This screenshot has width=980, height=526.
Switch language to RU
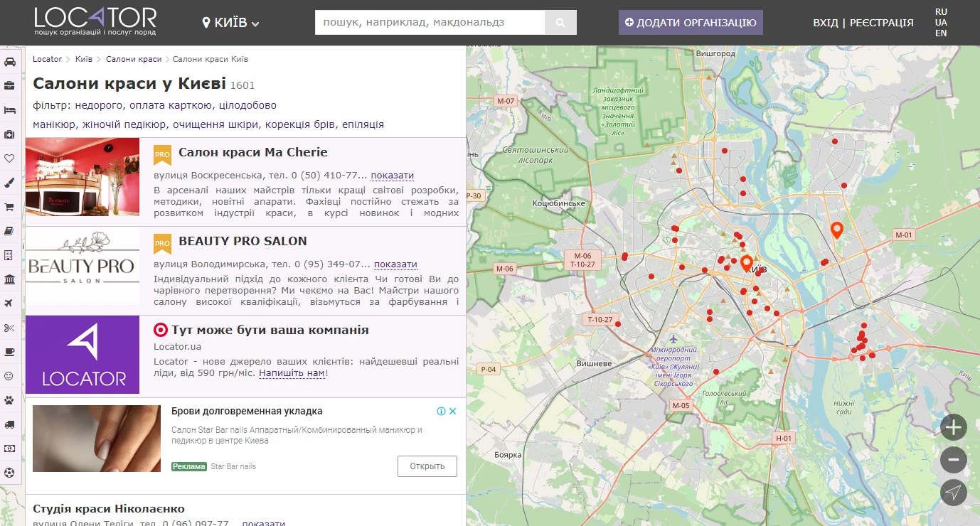pyautogui.click(x=941, y=12)
